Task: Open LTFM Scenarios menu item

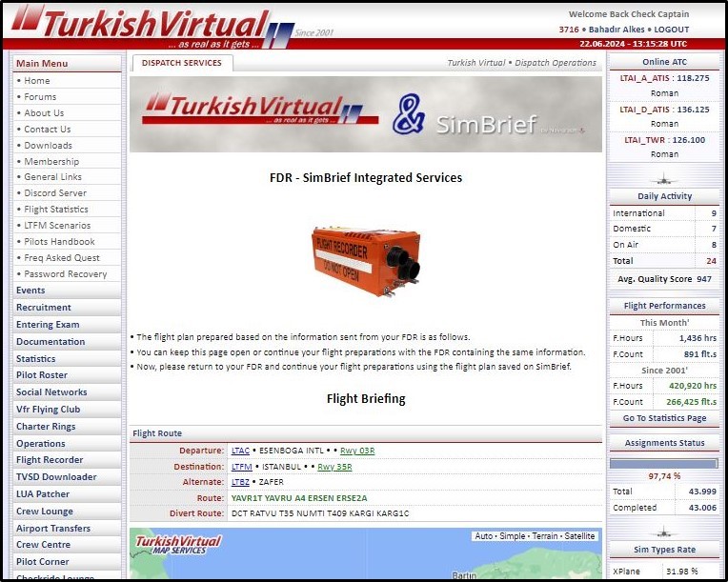Action: click(x=57, y=226)
